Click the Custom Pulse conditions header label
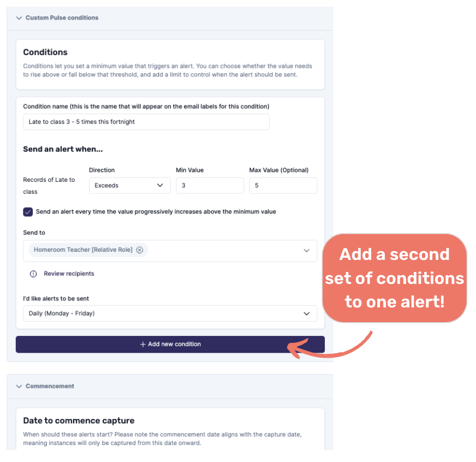This screenshot has width=476, height=462. point(62,18)
